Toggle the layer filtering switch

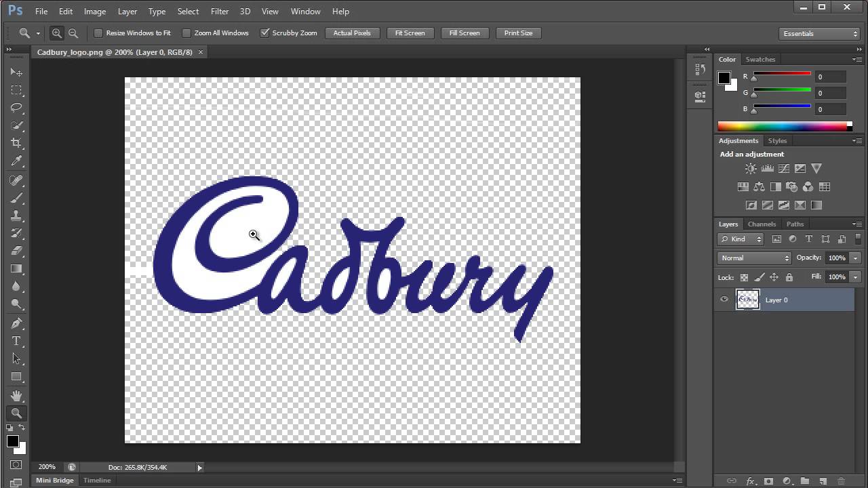point(859,239)
